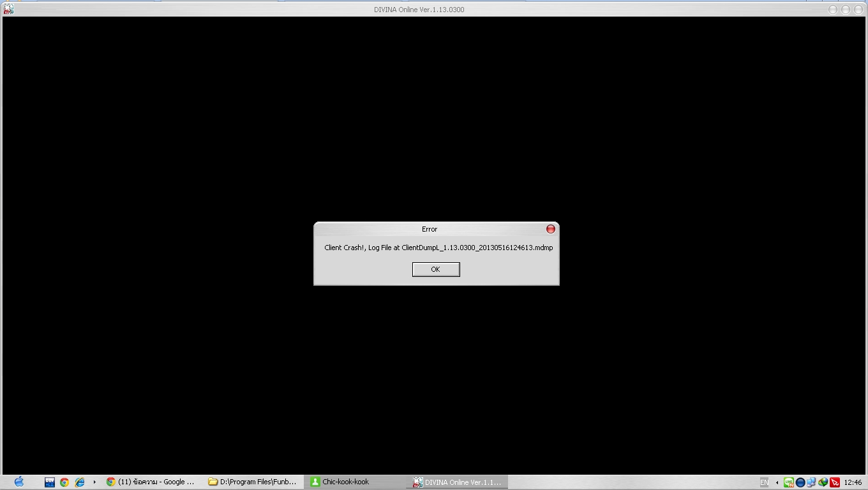The width and height of the screenshot is (868, 490).
Task: Open the green globe tray icon
Action: click(823, 482)
